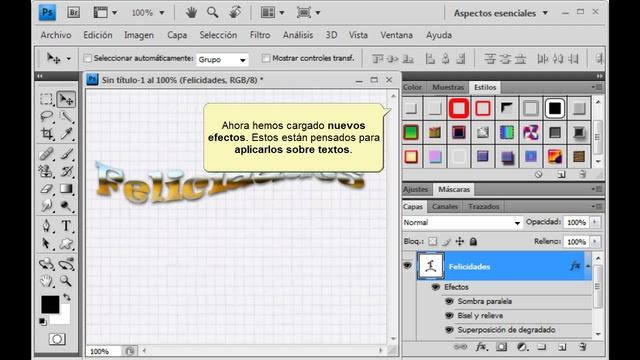
Task: Open the Ventana menu
Action: [396, 35]
